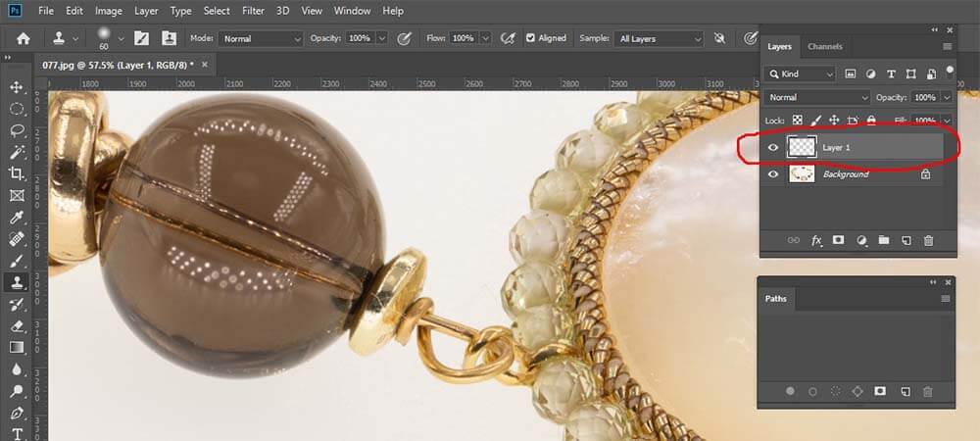Open the Image menu
The height and width of the screenshot is (441, 980).
(x=109, y=11)
